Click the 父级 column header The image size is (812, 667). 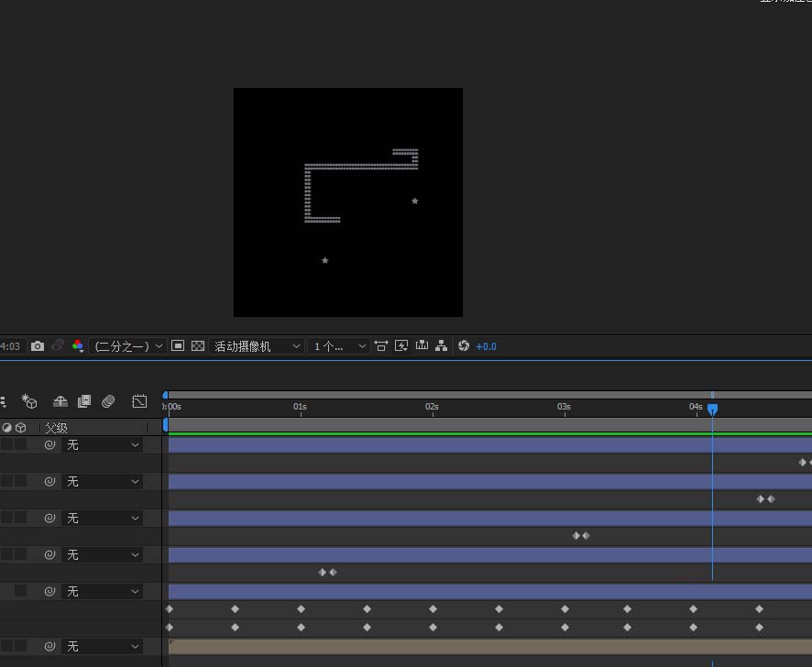[x=56, y=428]
